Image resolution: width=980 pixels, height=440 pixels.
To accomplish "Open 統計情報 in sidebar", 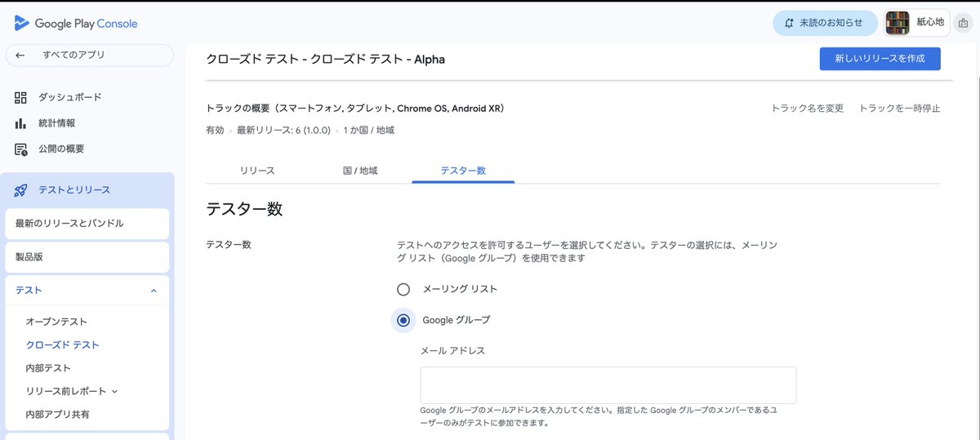I will [x=57, y=123].
